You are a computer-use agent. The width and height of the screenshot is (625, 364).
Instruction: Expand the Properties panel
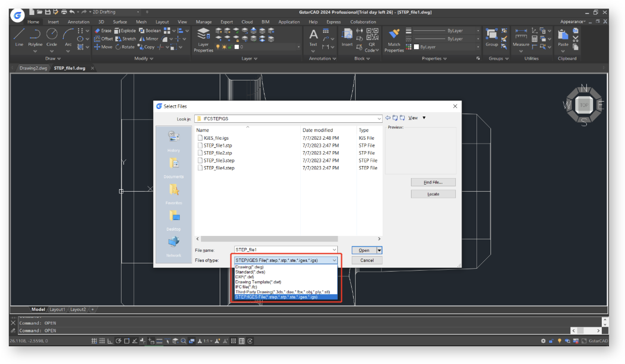coord(434,59)
